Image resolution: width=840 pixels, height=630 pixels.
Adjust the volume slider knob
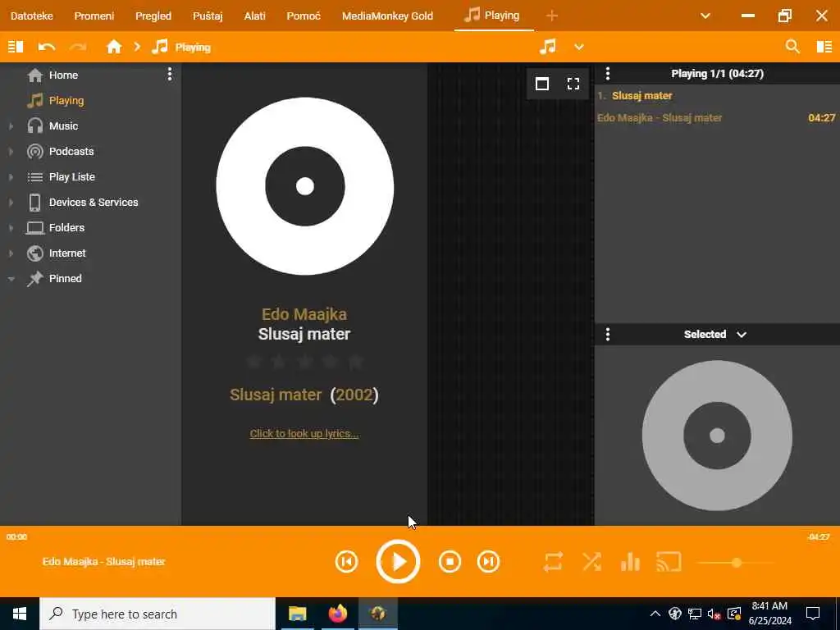tap(737, 563)
